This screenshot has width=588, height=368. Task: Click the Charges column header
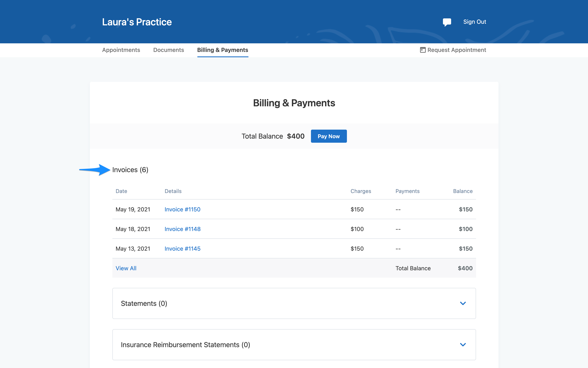pyautogui.click(x=361, y=191)
